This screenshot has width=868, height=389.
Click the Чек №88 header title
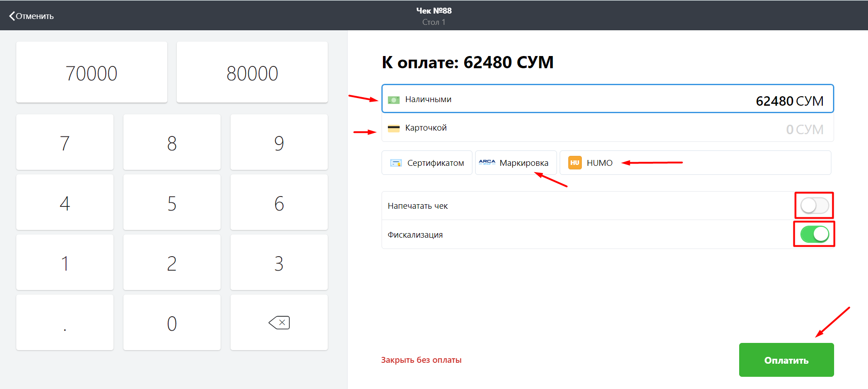[x=434, y=10]
